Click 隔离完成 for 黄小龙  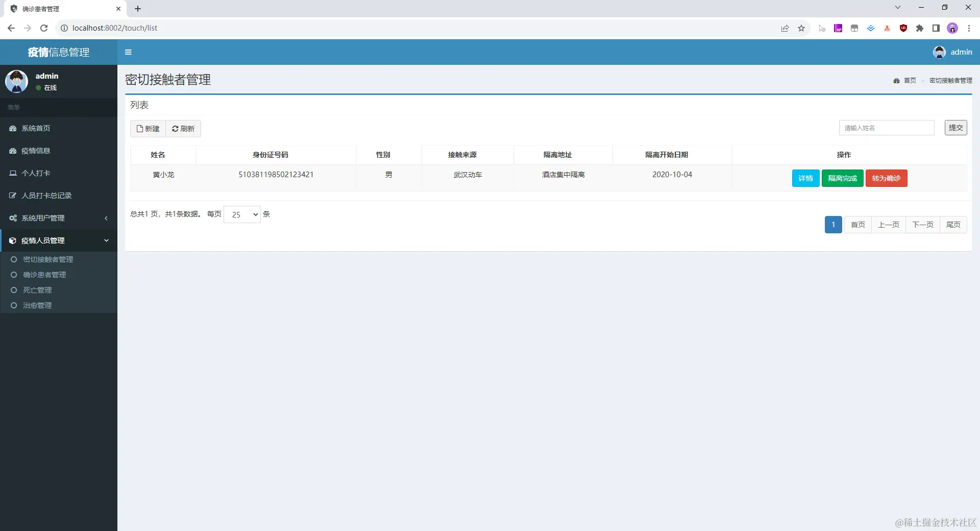(x=842, y=178)
